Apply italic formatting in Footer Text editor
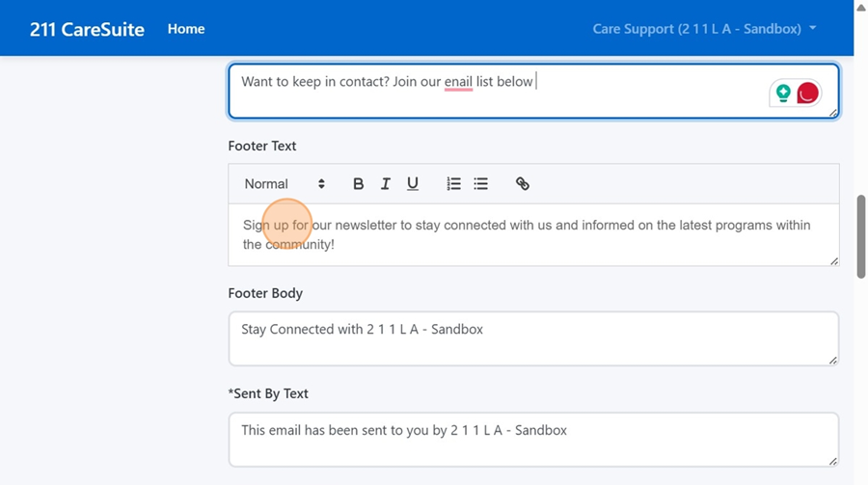Image resolution: width=868 pixels, height=485 pixels. click(x=385, y=184)
